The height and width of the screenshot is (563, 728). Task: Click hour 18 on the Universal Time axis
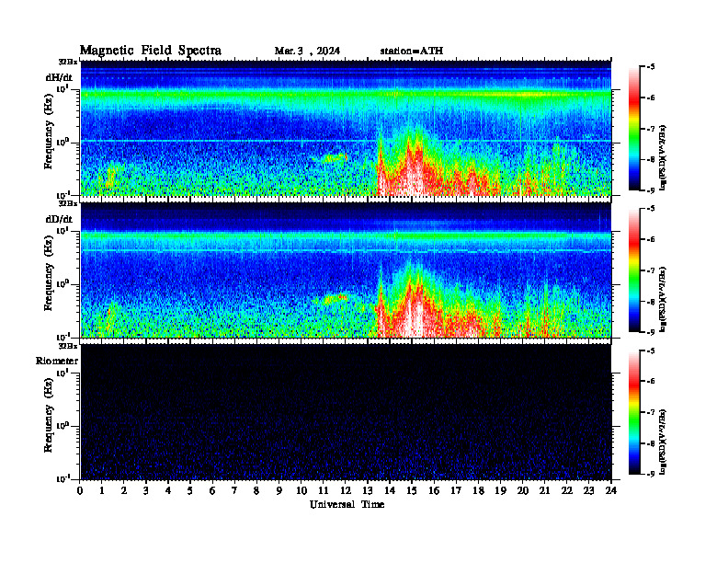[x=478, y=490]
